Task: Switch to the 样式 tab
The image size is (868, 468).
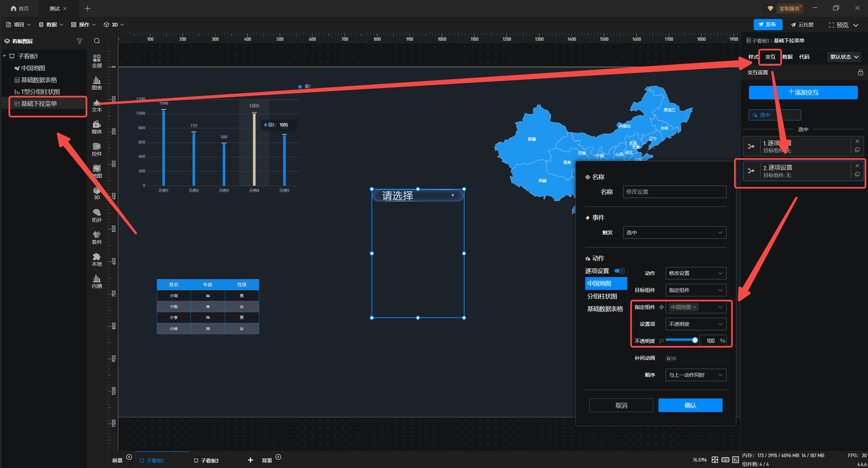Action: pos(753,57)
